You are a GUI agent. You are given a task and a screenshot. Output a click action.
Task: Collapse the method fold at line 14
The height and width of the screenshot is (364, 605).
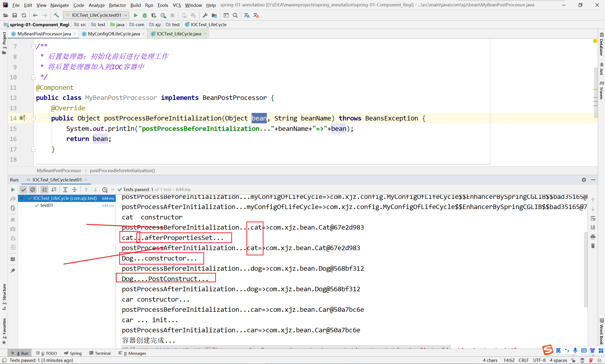point(34,119)
